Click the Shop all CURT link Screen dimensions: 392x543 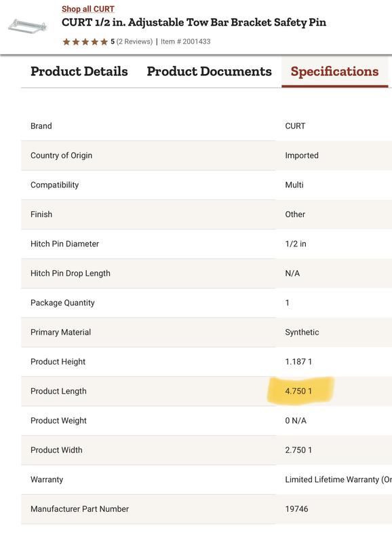88,9
